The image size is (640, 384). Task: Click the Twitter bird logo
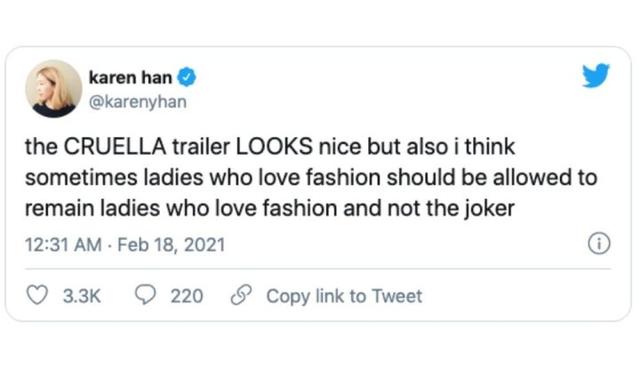coord(596,75)
